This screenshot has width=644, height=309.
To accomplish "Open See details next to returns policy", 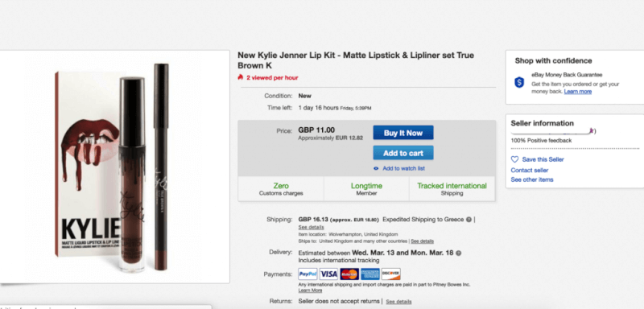I will [x=398, y=302].
